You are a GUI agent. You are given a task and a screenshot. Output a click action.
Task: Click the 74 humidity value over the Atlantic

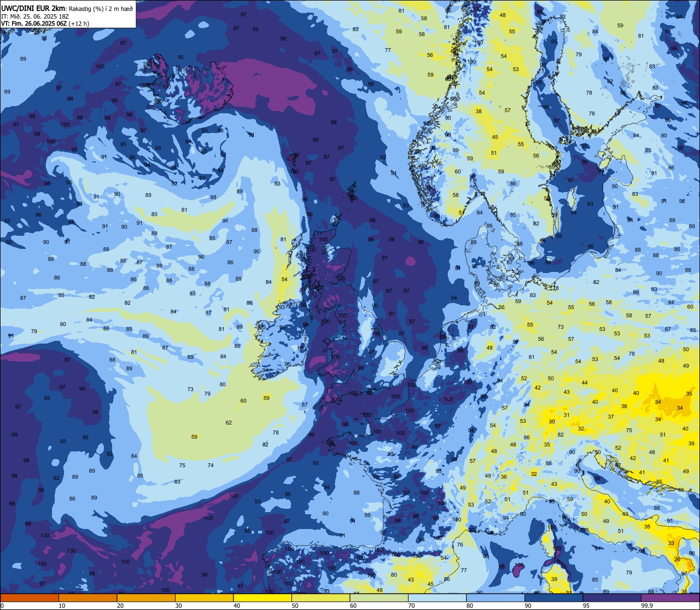tap(211, 465)
